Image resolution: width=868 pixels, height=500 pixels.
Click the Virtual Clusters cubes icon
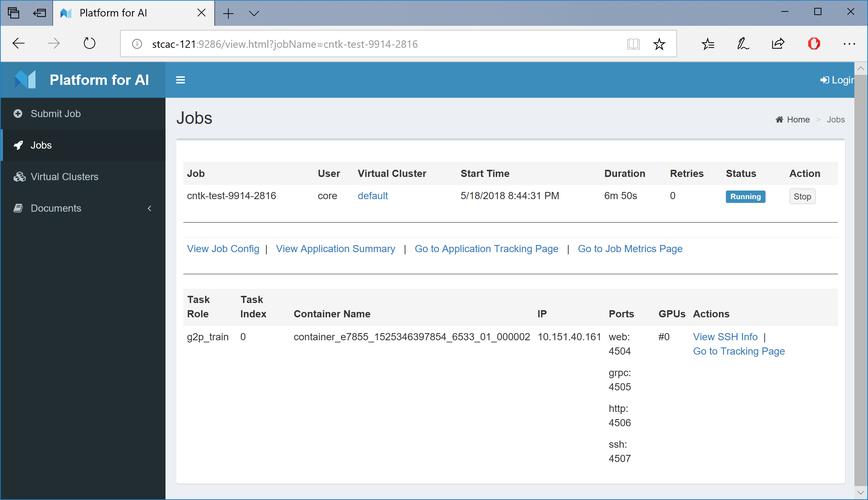(x=19, y=177)
